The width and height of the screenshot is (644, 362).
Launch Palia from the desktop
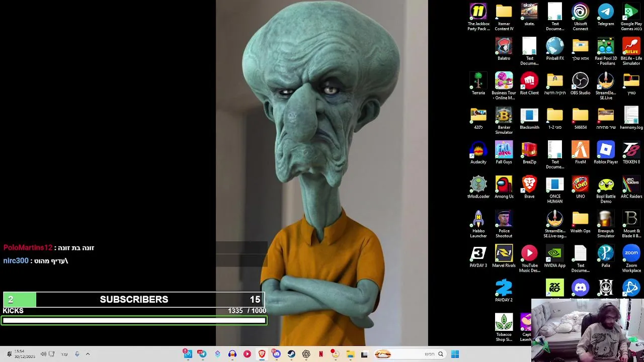pyautogui.click(x=606, y=256)
